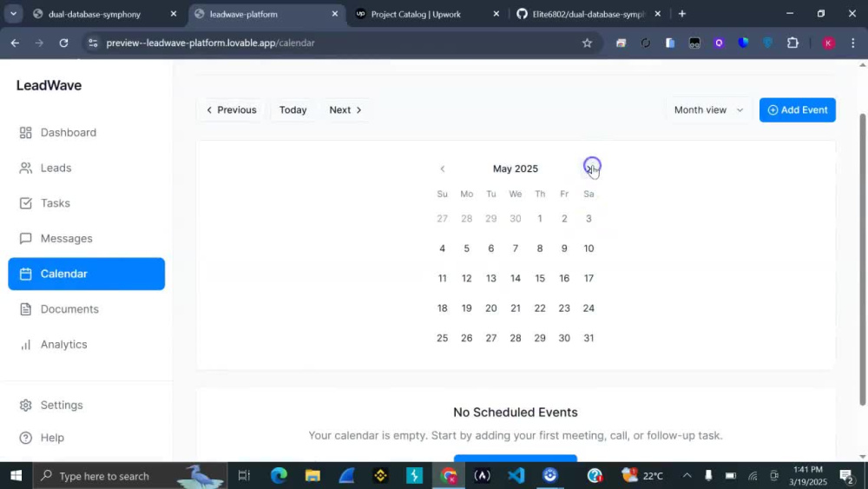The width and height of the screenshot is (868, 489).
Task: Select May 15 on the calendar
Action: click(540, 279)
